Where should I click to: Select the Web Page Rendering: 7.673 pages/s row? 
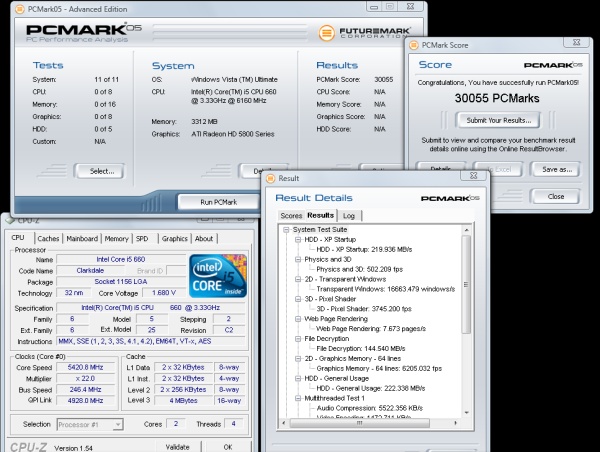(371, 329)
